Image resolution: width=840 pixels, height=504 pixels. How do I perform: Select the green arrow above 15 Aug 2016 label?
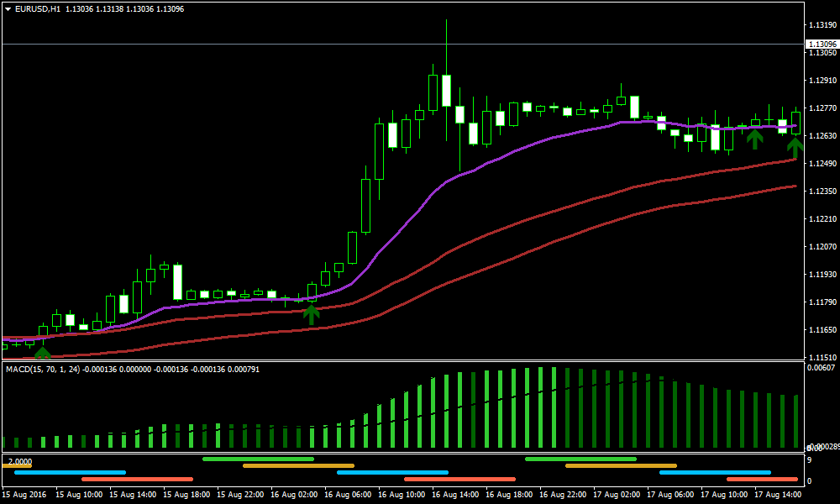click(x=42, y=354)
